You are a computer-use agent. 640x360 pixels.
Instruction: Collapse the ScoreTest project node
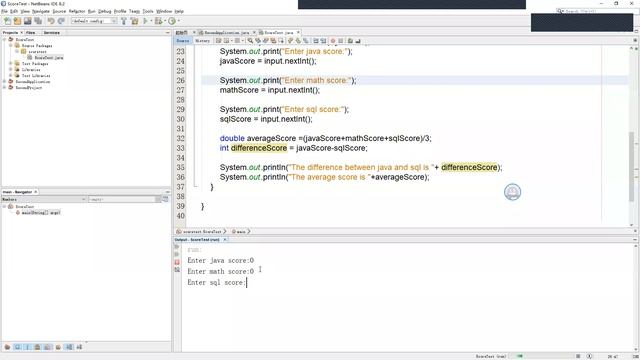(4, 40)
